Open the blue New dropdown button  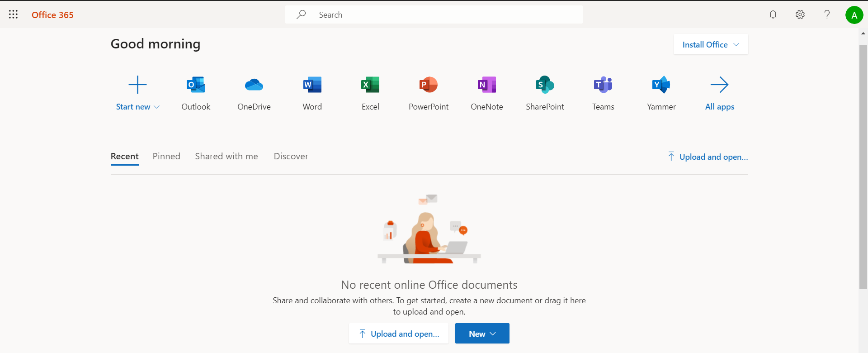(x=482, y=334)
